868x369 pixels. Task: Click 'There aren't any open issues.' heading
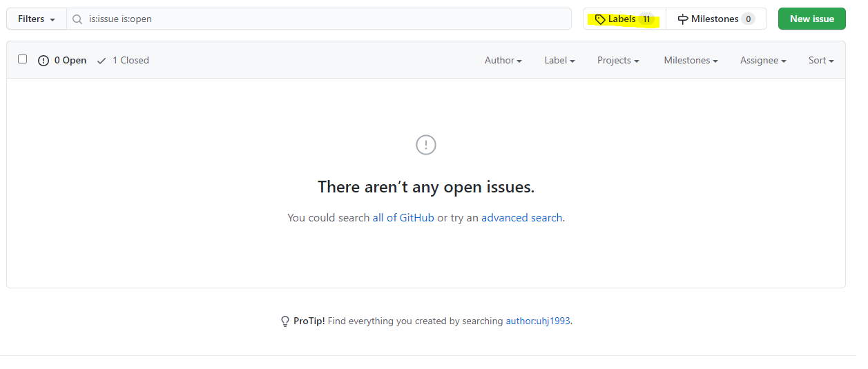click(x=426, y=187)
